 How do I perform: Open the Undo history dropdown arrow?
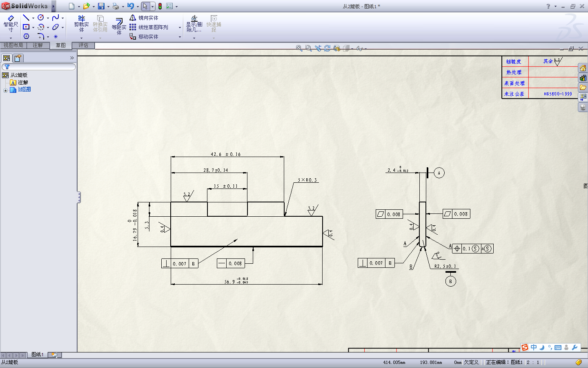click(x=138, y=7)
